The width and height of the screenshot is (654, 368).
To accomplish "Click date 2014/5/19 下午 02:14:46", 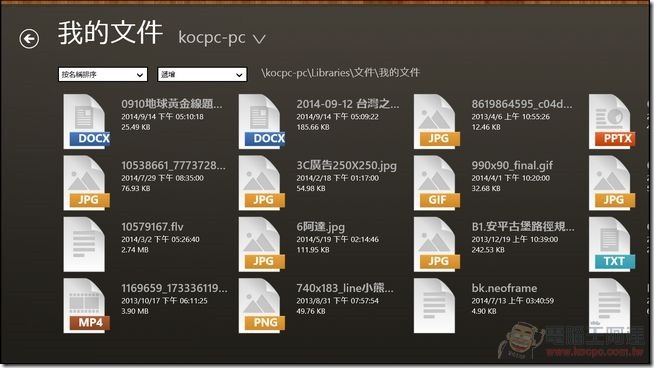I will pyautogui.click(x=338, y=239).
